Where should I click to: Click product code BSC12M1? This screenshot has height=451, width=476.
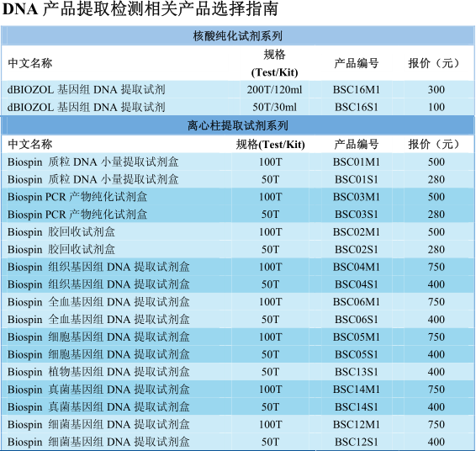click(357, 424)
